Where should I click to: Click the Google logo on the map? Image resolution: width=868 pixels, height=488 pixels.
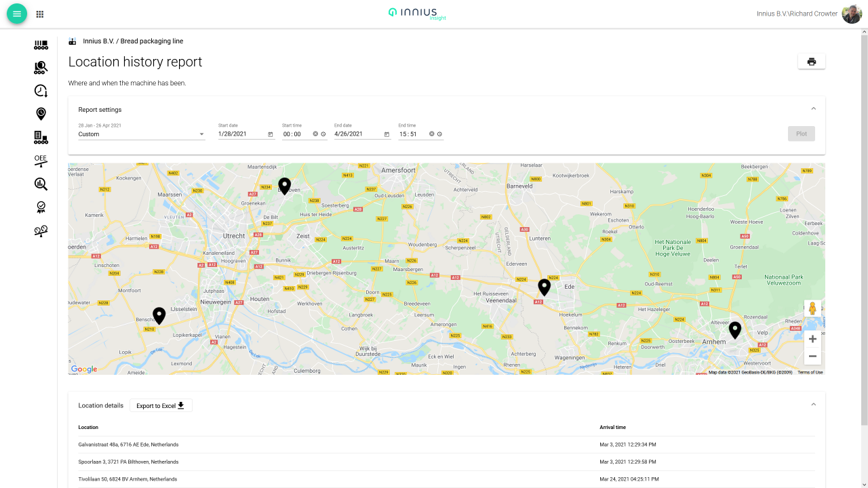pos(84,369)
